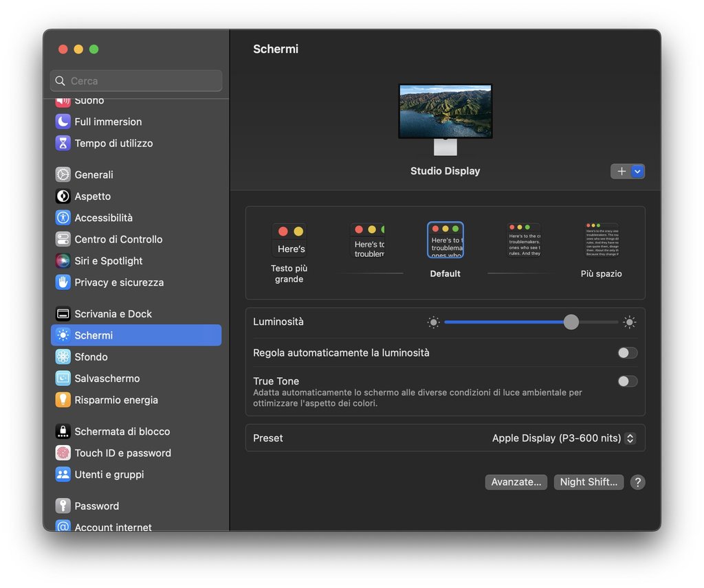Click the low brightness sun icon
704x588 pixels.
(433, 322)
